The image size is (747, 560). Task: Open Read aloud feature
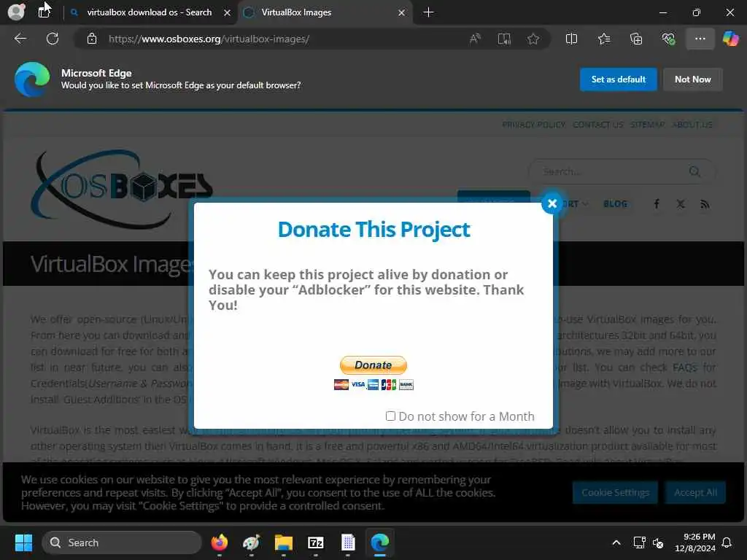point(475,39)
